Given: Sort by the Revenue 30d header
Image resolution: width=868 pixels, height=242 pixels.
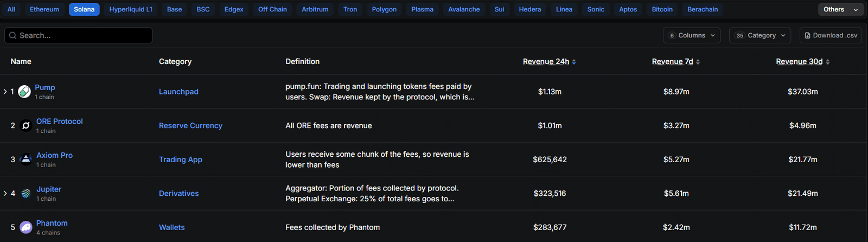Looking at the screenshot, I should [799, 61].
